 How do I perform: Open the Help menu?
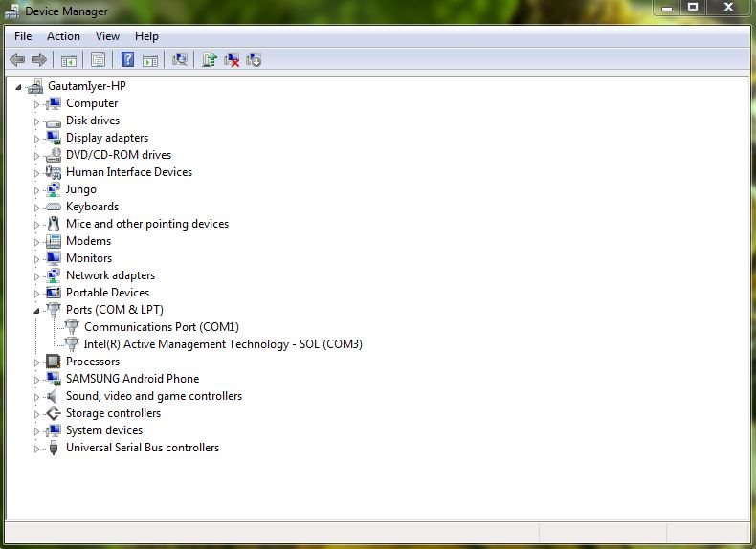tap(146, 36)
